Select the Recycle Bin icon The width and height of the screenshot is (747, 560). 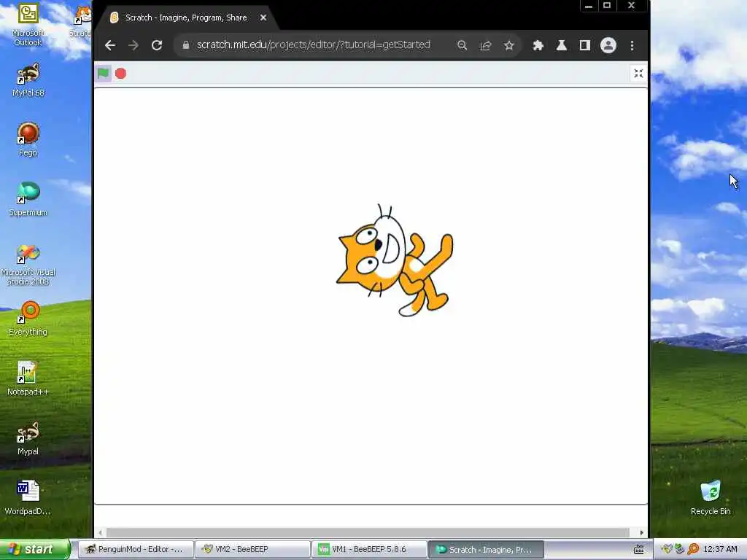[711, 498]
